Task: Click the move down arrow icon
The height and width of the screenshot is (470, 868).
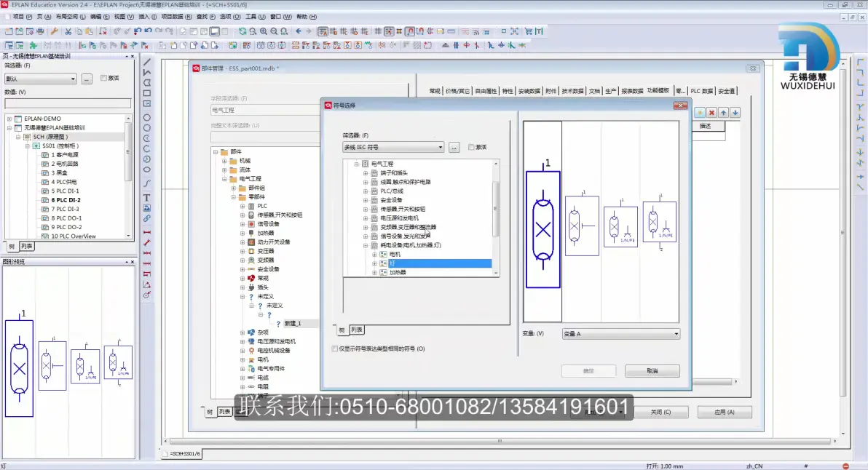Action: tap(735, 112)
